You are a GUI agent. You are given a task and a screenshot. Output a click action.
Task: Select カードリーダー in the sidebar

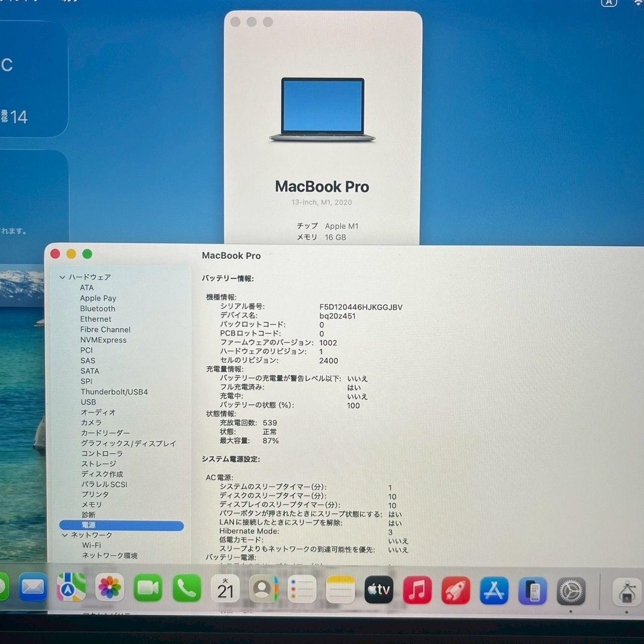[x=105, y=433]
